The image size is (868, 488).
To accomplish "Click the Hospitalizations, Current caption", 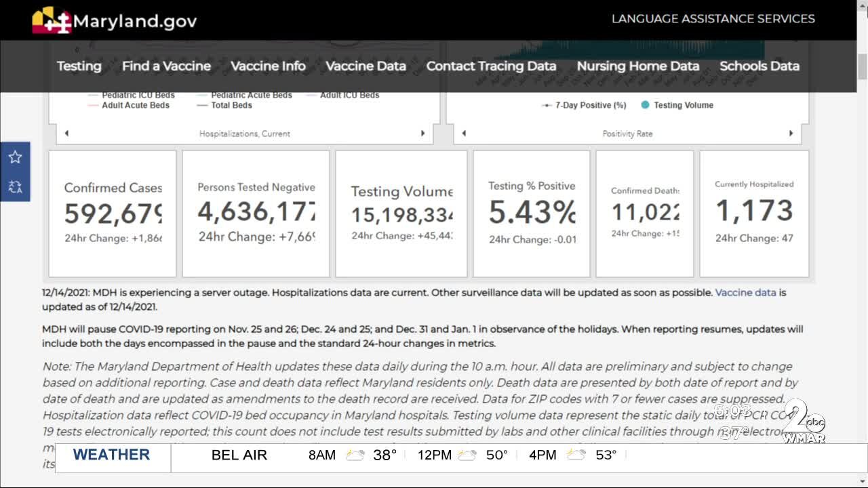I will click(x=245, y=134).
